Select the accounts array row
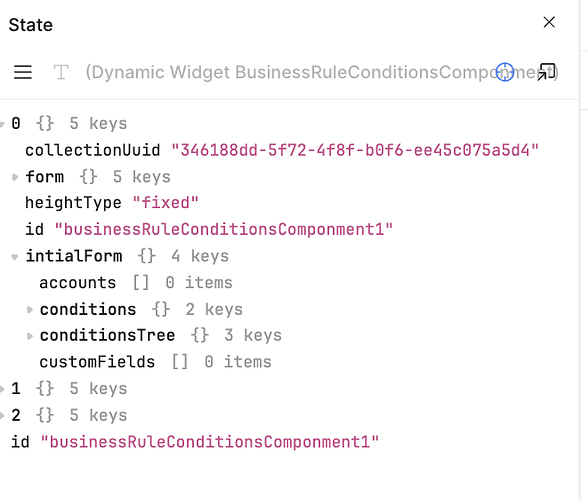 tap(136, 283)
